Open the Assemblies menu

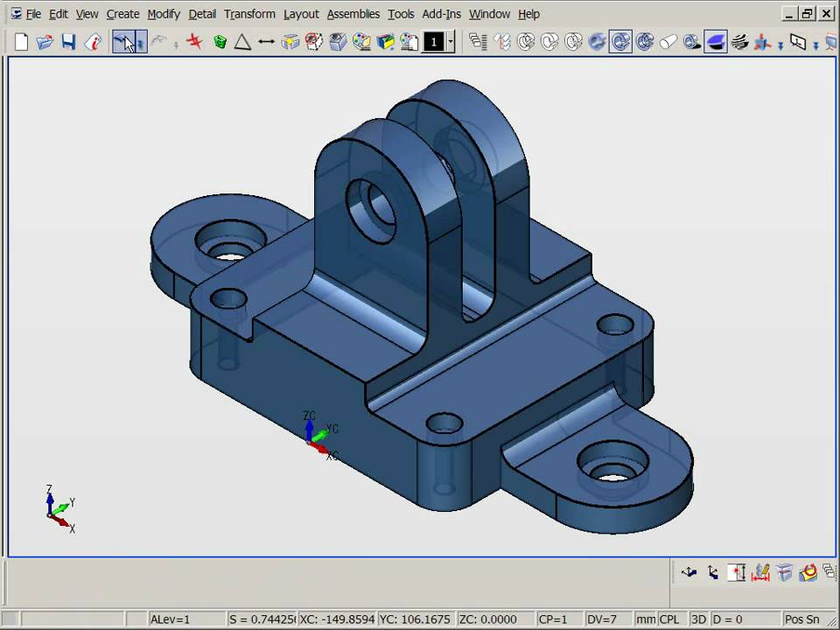pyautogui.click(x=353, y=14)
